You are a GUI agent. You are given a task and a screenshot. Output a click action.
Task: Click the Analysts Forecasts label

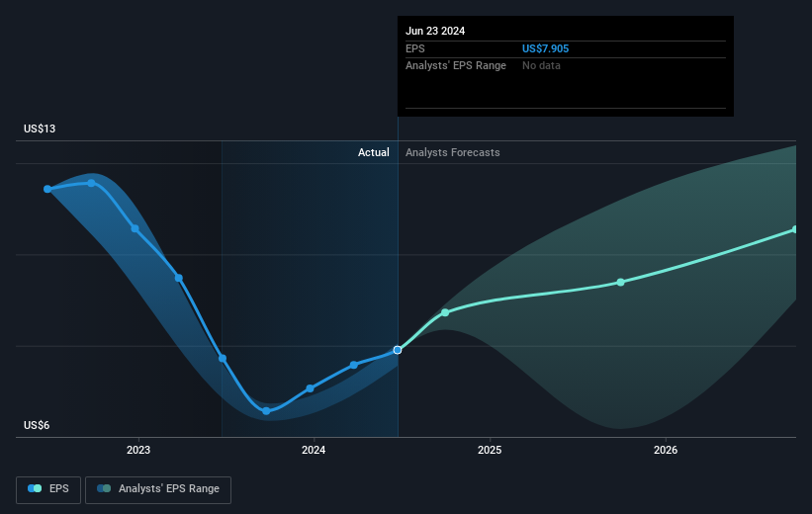tap(453, 152)
